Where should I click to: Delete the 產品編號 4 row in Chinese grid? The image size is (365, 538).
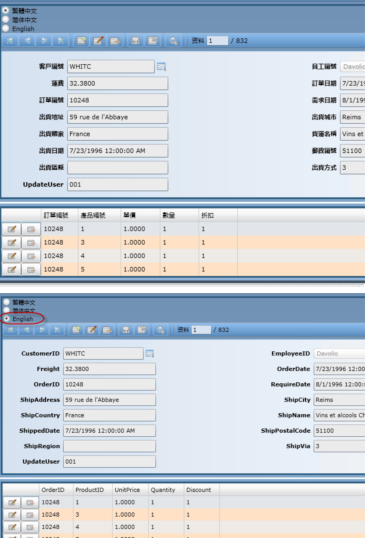point(31,256)
